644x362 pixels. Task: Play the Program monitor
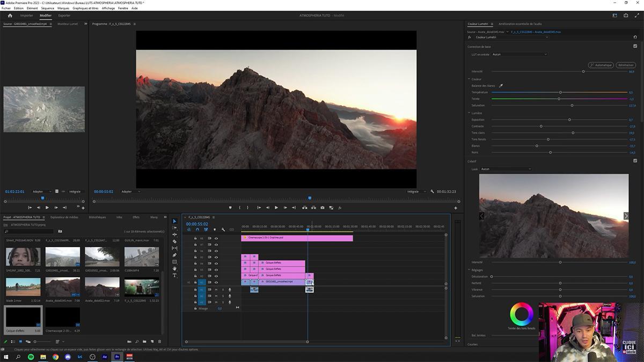coord(276,208)
